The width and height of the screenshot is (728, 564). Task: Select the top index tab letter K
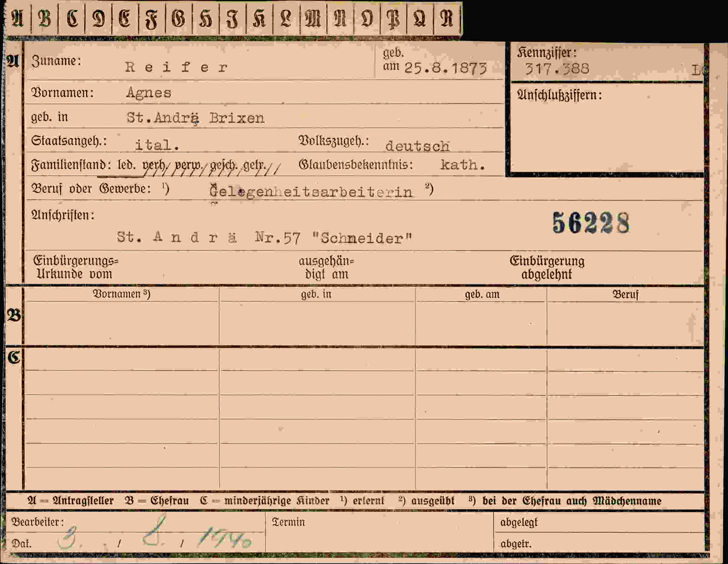pyautogui.click(x=259, y=18)
